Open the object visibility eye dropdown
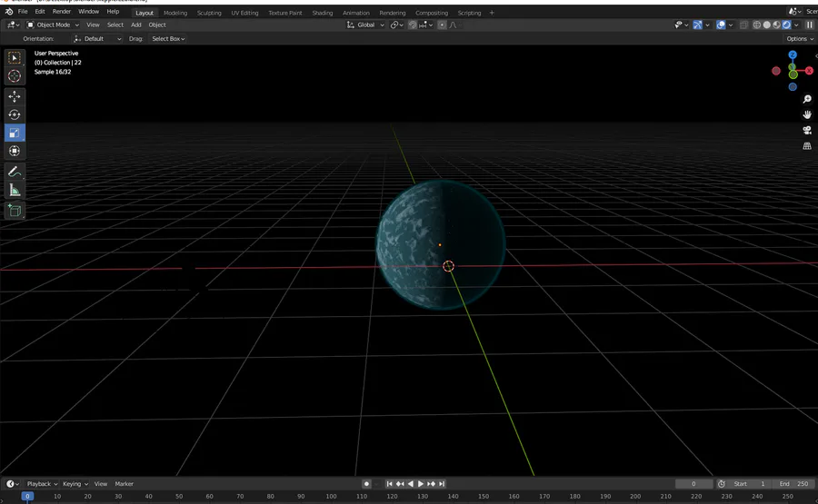 (681, 25)
